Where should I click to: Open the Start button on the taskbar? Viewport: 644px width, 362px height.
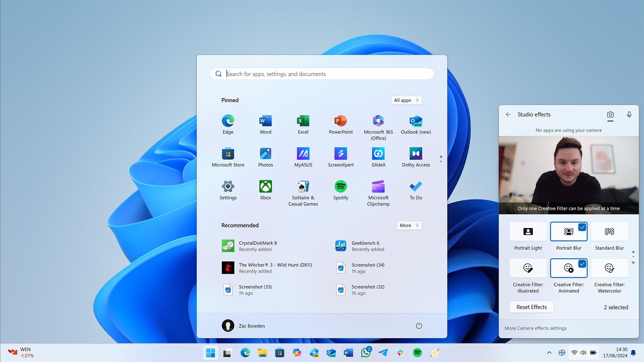pos(210,352)
